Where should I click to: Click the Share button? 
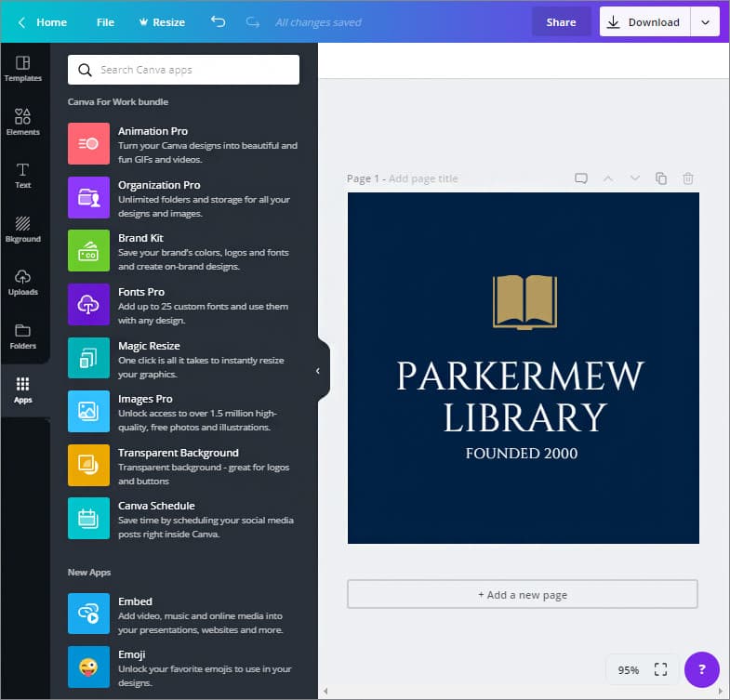561,22
